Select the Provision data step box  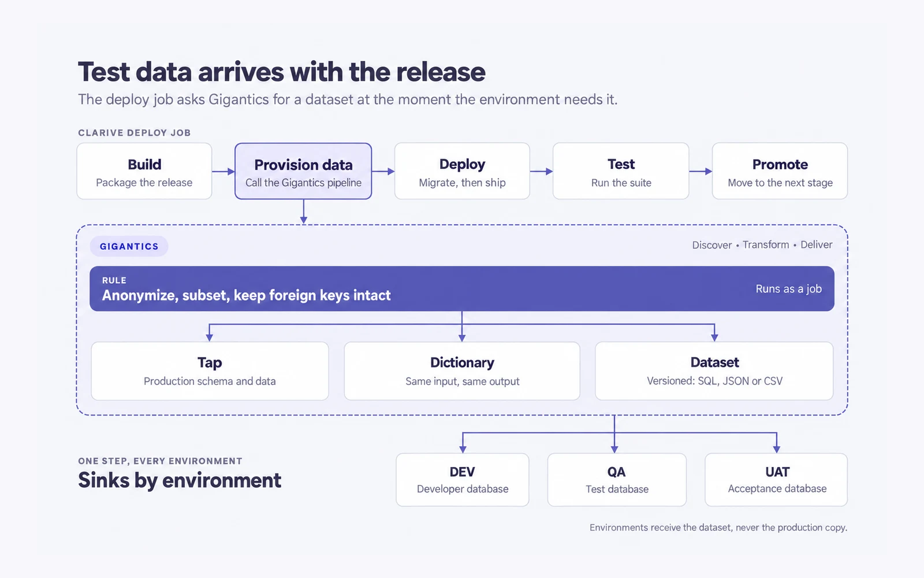[303, 171]
